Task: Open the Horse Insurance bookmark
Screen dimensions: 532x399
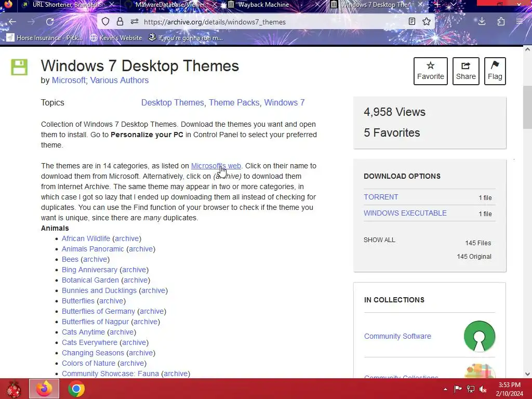Action: coord(45,37)
